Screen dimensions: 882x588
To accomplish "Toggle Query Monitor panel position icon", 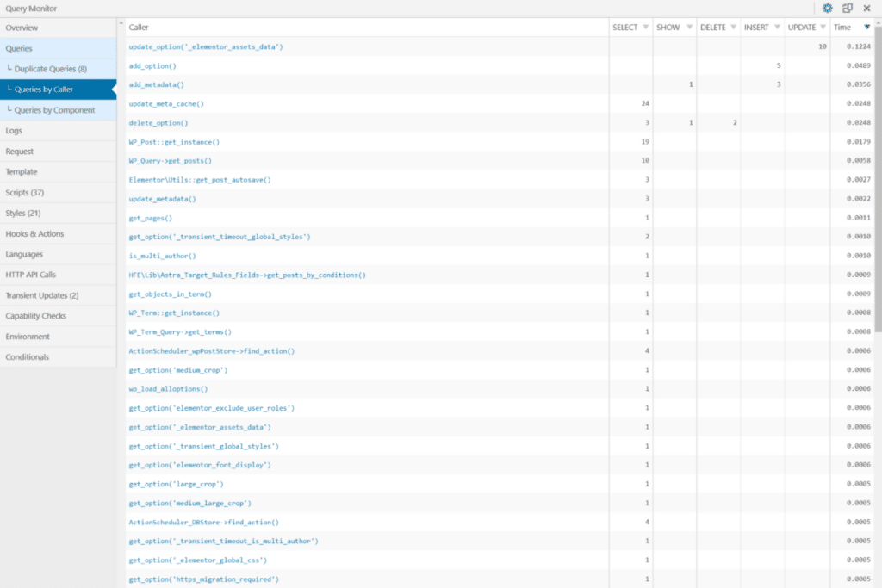I will click(x=846, y=8).
